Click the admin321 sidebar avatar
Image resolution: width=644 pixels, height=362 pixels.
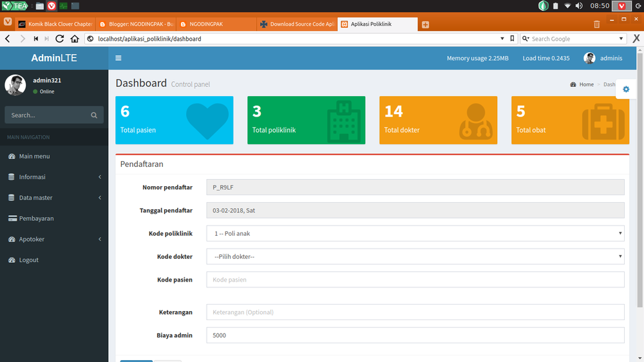click(x=15, y=85)
